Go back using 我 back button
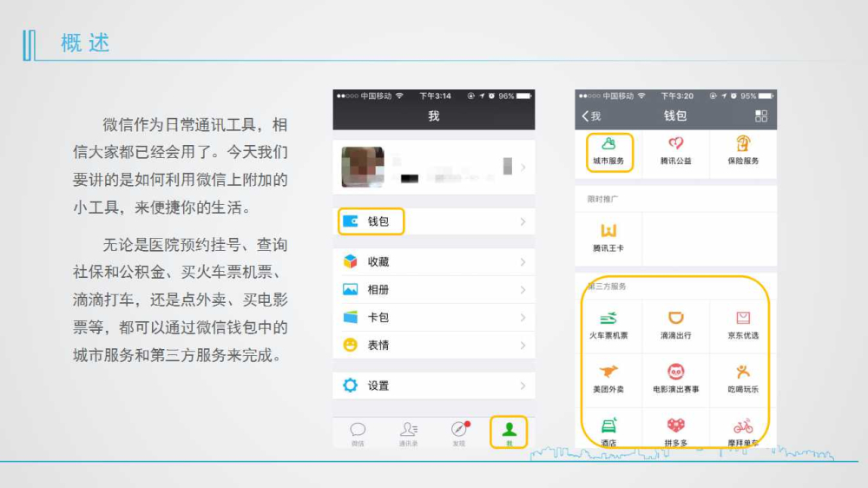 coord(591,116)
